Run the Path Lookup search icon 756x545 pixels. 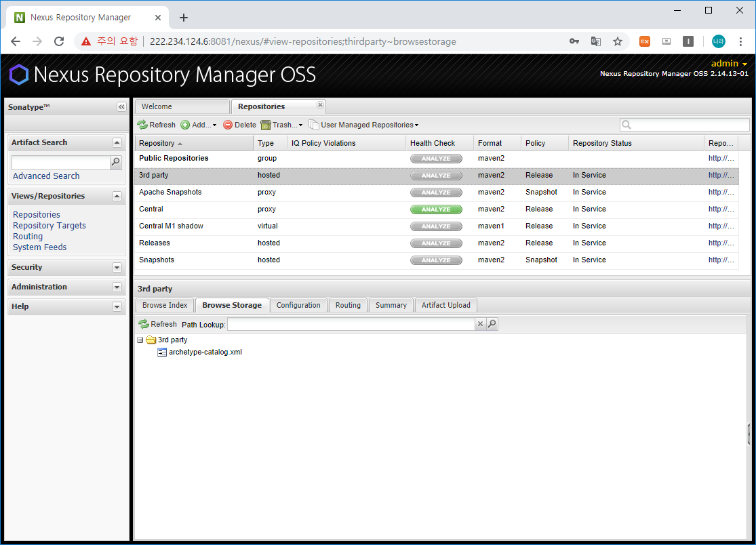click(x=492, y=324)
